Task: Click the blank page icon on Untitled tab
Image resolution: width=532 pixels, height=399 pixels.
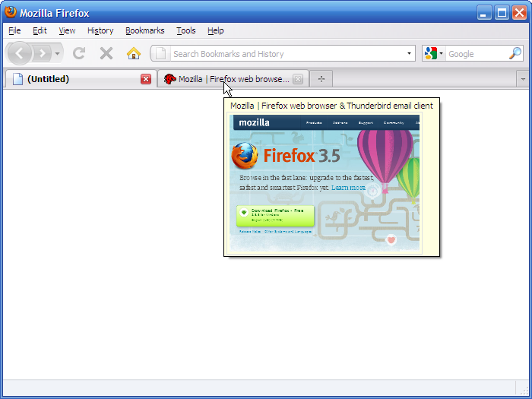Action: click(x=17, y=79)
